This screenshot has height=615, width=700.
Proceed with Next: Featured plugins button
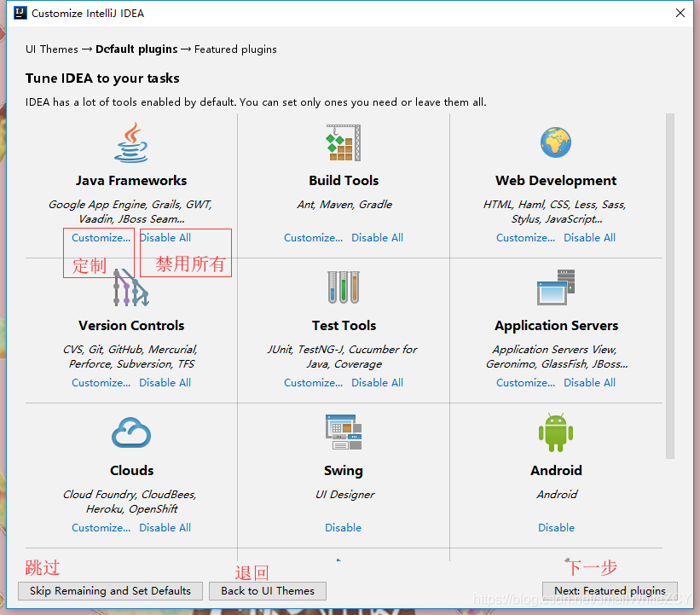610,591
